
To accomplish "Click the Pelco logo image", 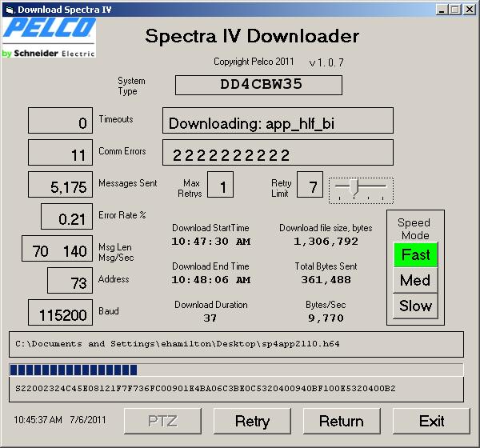I will pyautogui.click(x=49, y=38).
